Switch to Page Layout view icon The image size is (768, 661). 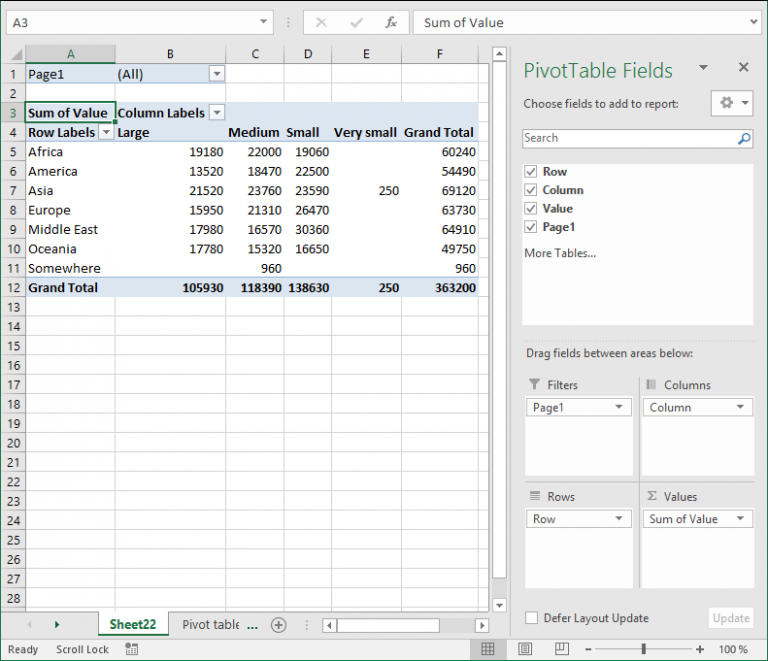point(525,649)
